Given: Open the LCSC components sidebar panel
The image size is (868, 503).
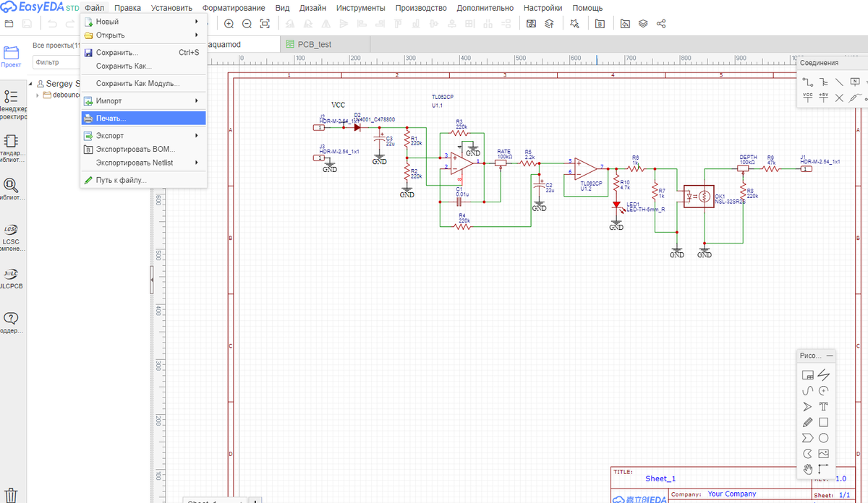Looking at the screenshot, I should [x=11, y=235].
